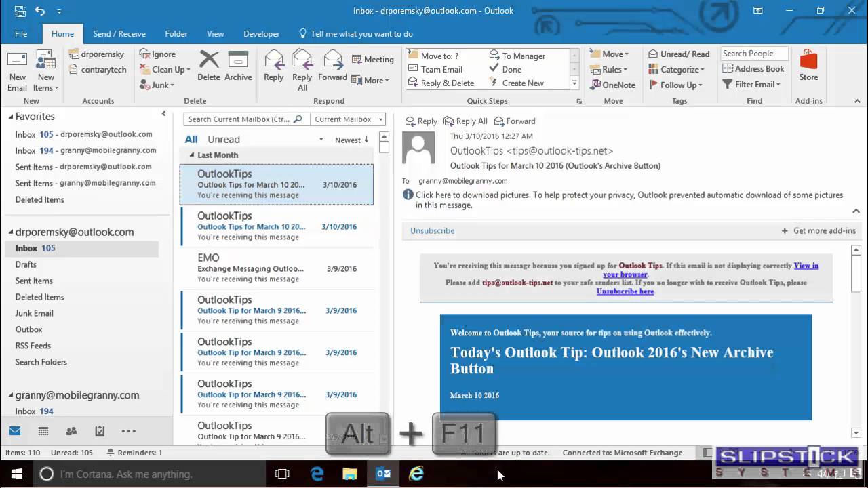Open the Rules dropdown
The height and width of the screenshot is (488, 868).
pos(608,69)
